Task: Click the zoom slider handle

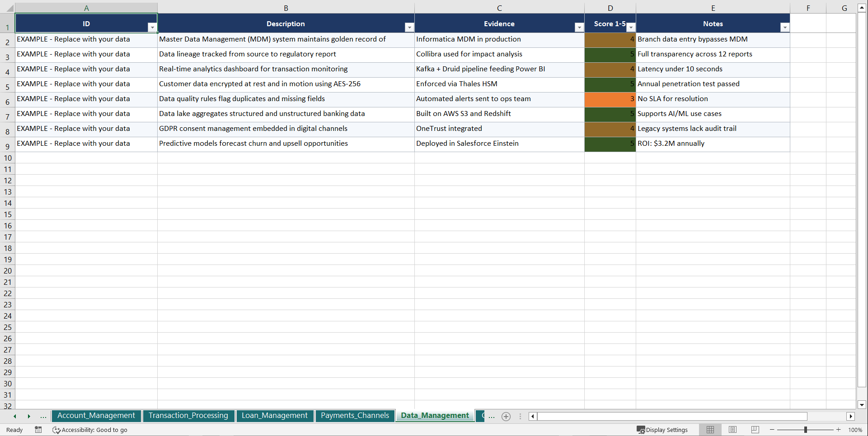Action: (x=805, y=430)
